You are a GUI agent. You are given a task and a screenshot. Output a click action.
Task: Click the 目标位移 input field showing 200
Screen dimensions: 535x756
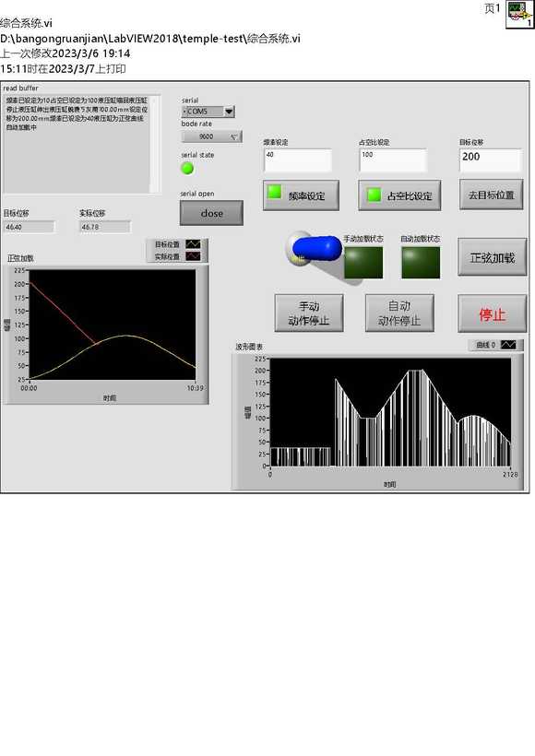tap(491, 160)
